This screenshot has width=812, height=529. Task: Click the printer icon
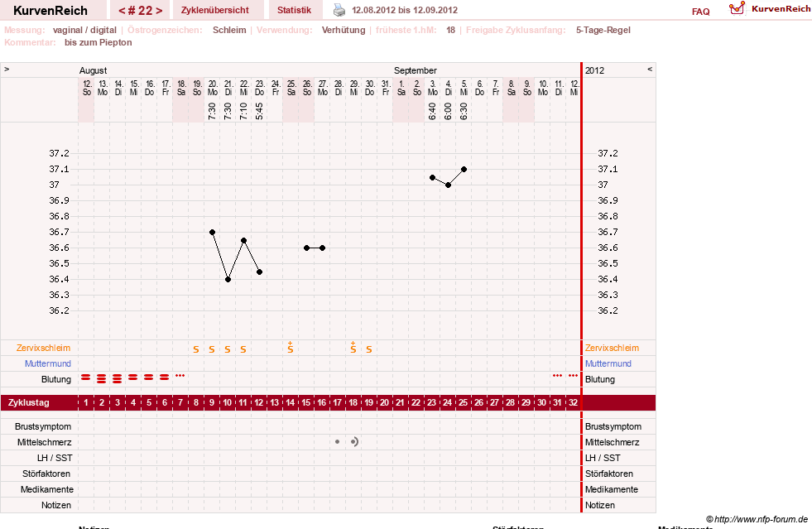[x=339, y=10]
